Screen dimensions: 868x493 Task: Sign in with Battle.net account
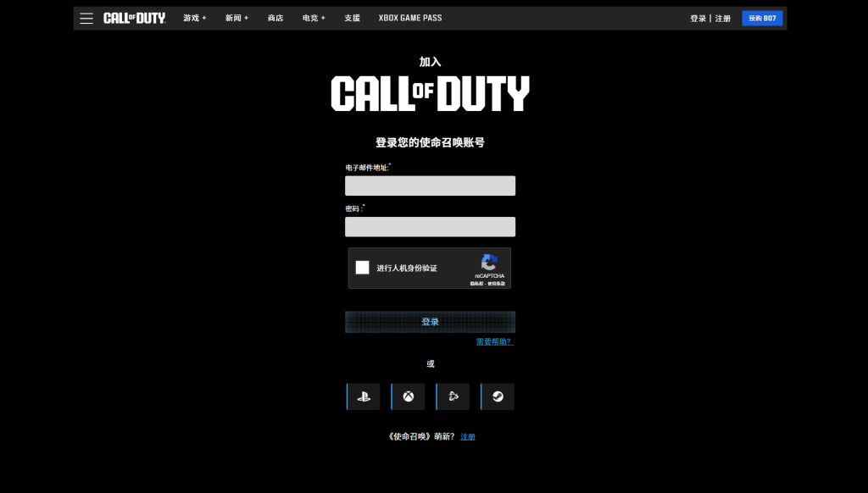[x=453, y=396]
